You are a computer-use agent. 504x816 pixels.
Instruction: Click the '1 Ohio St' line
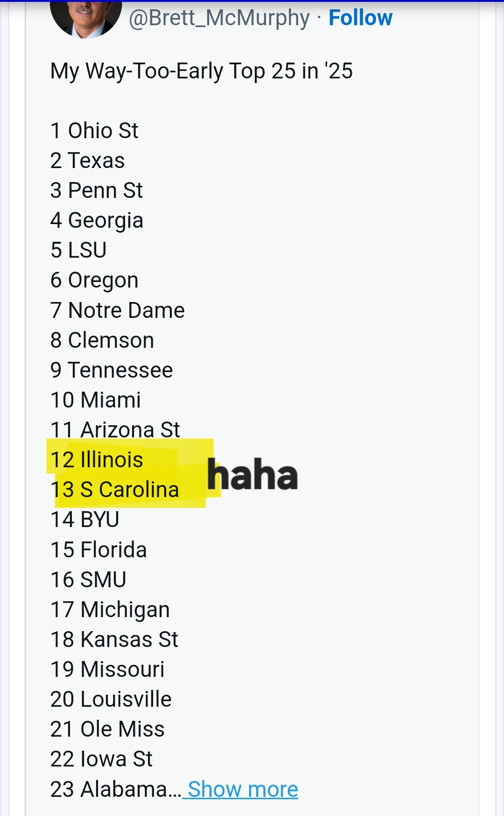coord(94,131)
